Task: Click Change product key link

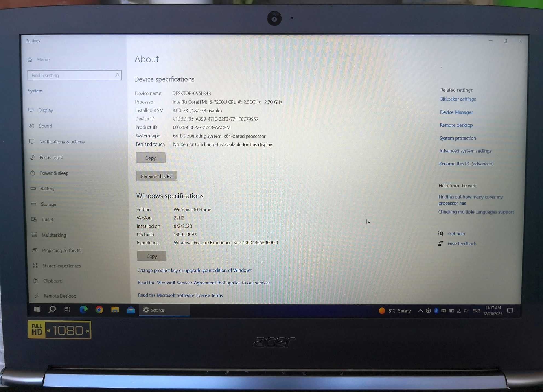Action: coord(195,270)
